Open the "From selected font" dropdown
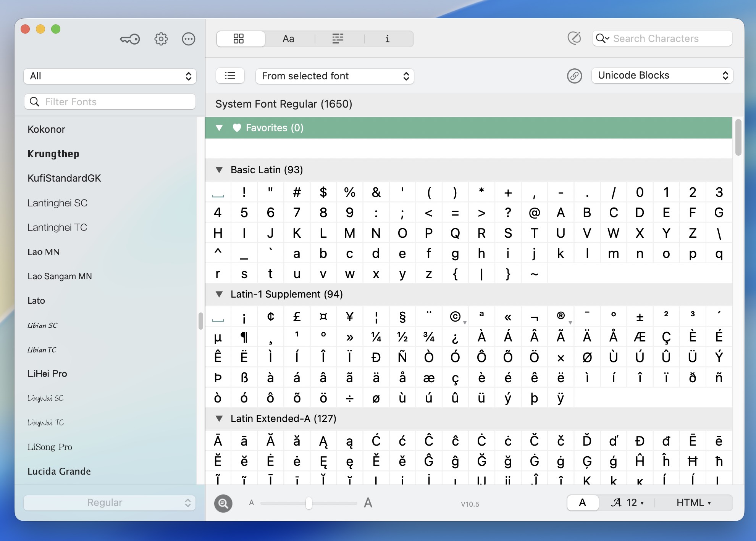The height and width of the screenshot is (541, 756). tap(334, 76)
